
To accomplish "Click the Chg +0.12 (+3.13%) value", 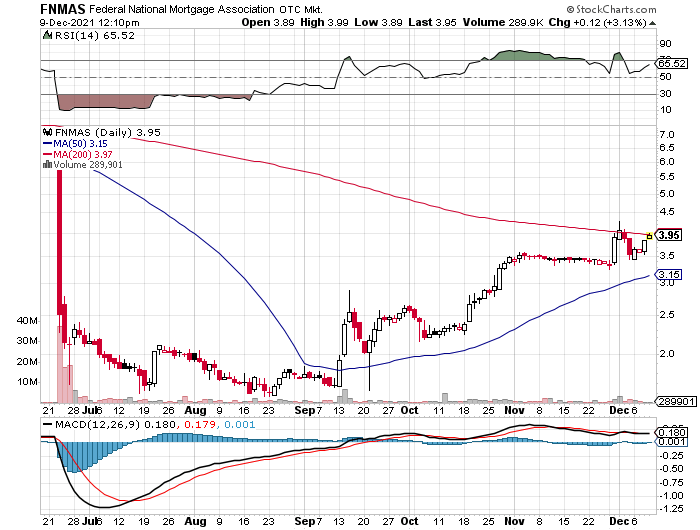I will [x=597, y=22].
